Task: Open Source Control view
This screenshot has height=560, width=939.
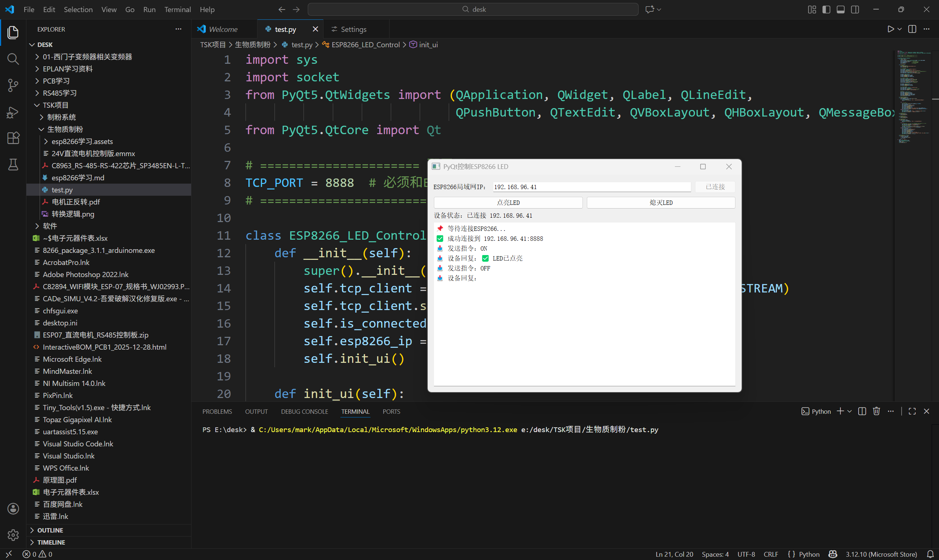Action: point(13,85)
